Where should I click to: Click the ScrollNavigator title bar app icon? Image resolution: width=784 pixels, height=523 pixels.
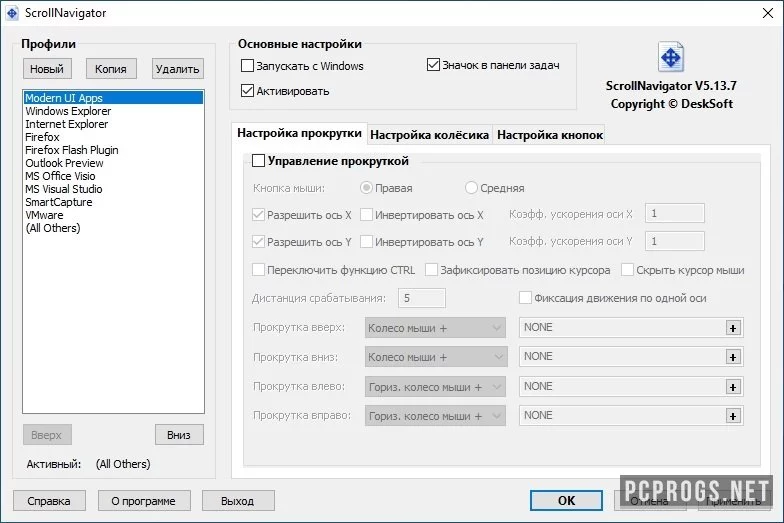(x=12, y=13)
